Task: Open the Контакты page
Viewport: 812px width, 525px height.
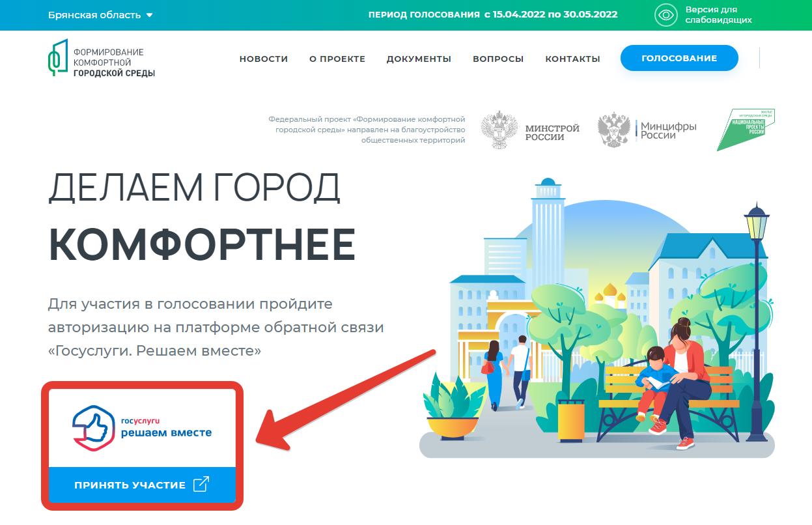Action: (x=572, y=59)
